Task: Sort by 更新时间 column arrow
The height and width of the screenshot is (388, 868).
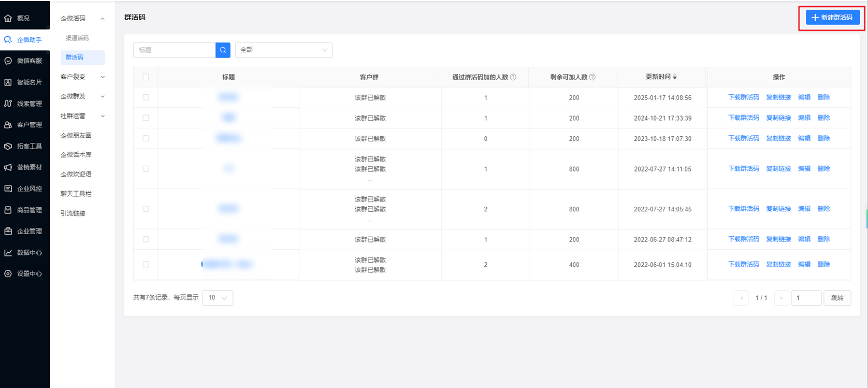Action: pyautogui.click(x=675, y=77)
